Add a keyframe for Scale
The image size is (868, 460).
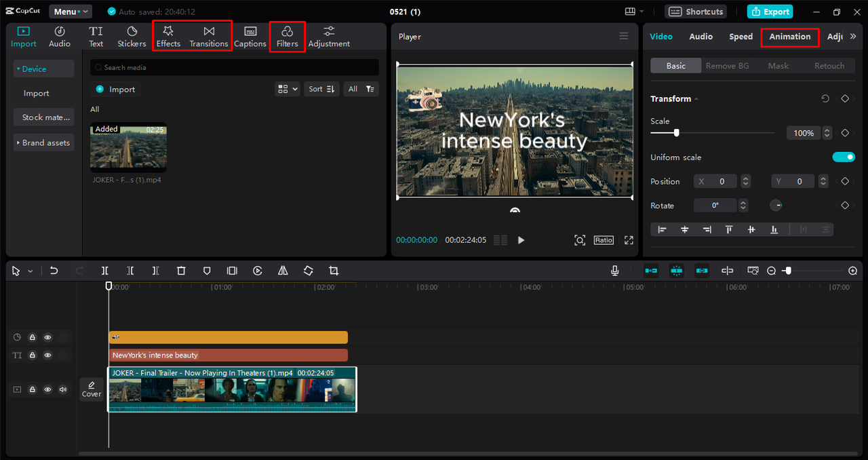pyautogui.click(x=845, y=133)
